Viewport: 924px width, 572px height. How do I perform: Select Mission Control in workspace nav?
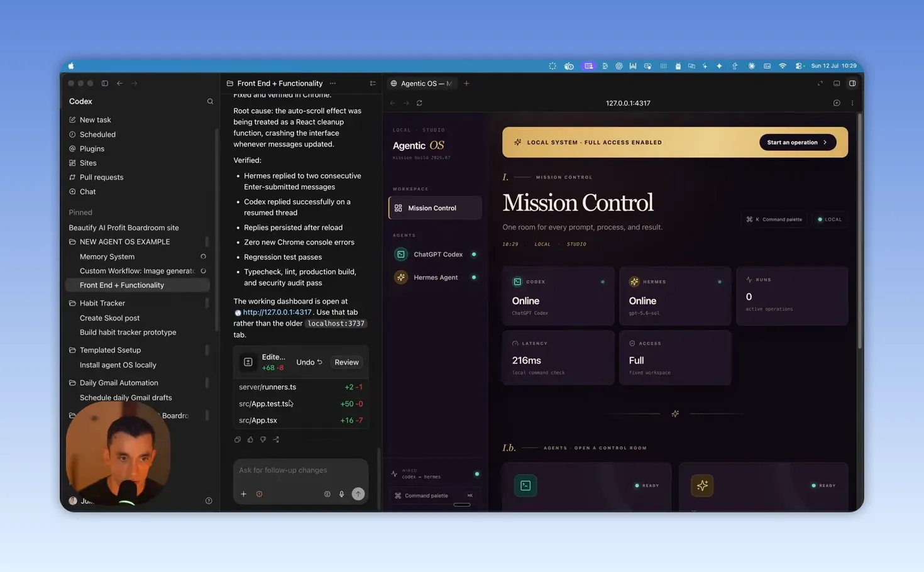click(435, 208)
